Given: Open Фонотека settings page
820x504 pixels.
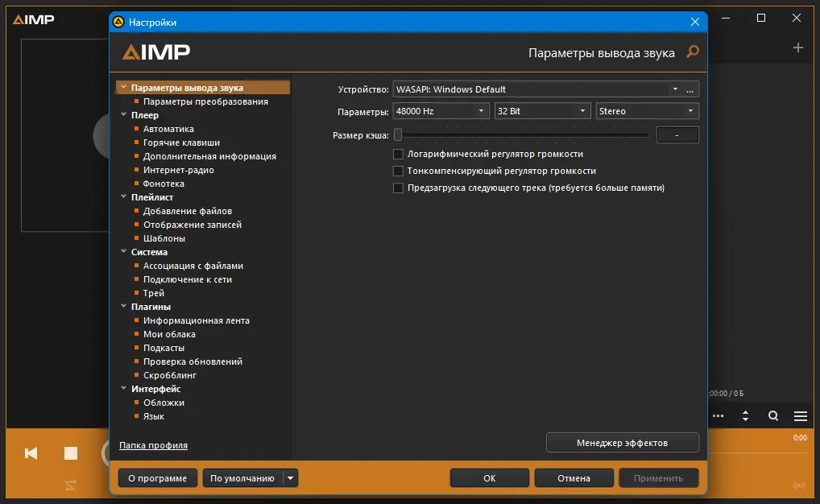Looking at the screenshot, I should click(x=164, y=184).
